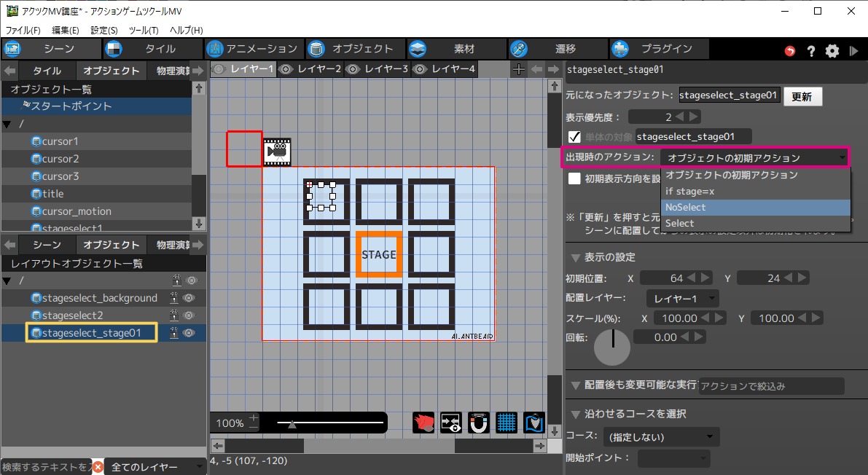
Task: Enable the 初期表示方向 checkbox
Action: click(x=574, y=178)
